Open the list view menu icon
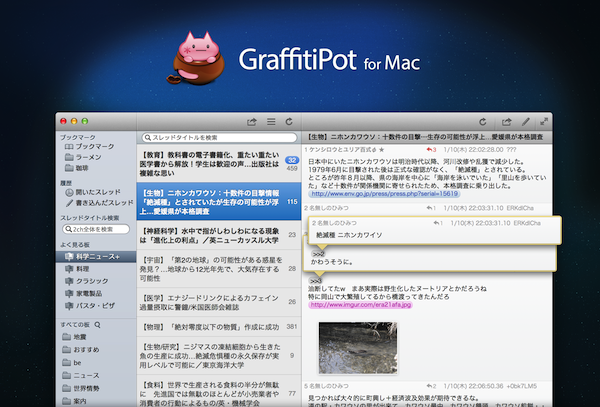Screen dimensions: 600x407 pos(271,122)
